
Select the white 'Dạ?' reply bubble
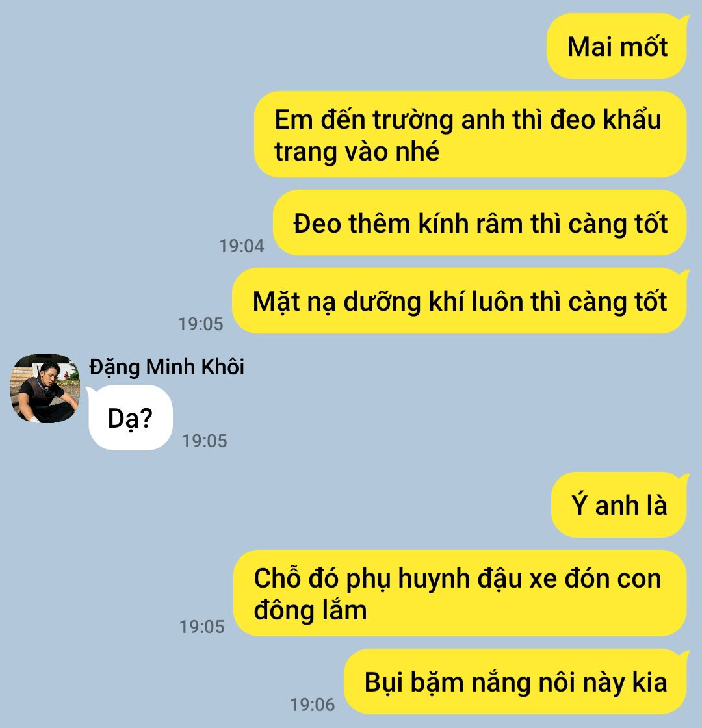(131, 418)
